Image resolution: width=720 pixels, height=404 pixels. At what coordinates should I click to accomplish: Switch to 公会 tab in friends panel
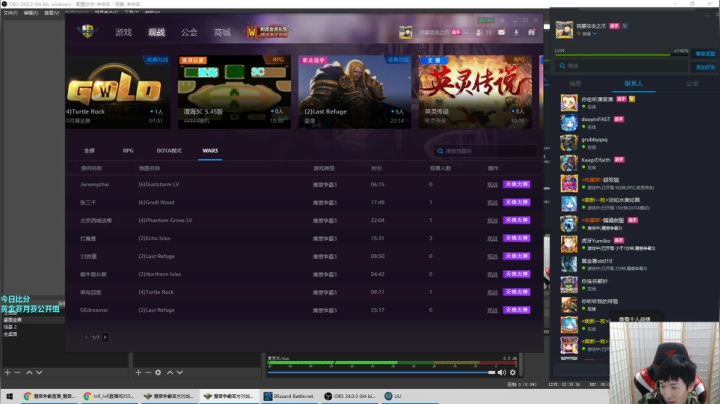(x=692, y=84)
